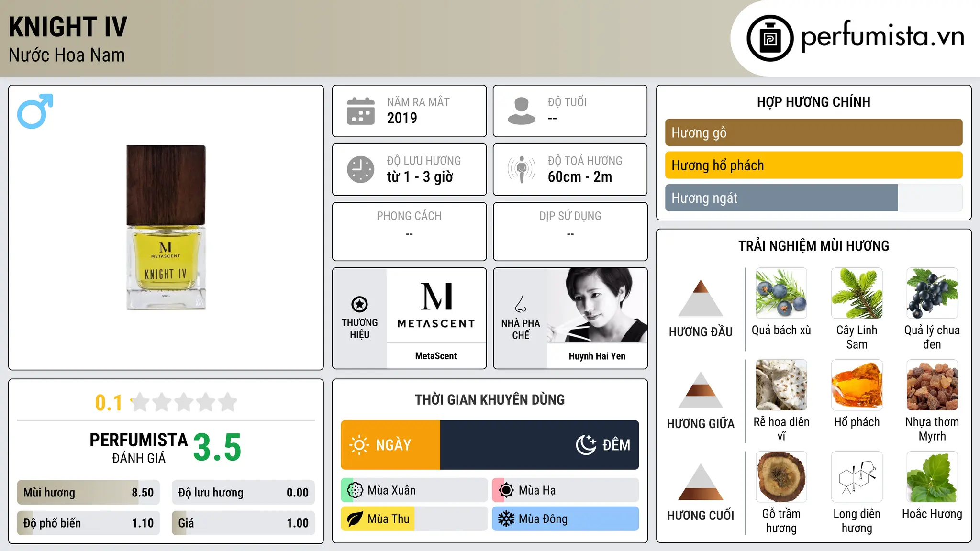Click the five-star rating row
The width and height of the screenshot is (980, 551).
184,402
